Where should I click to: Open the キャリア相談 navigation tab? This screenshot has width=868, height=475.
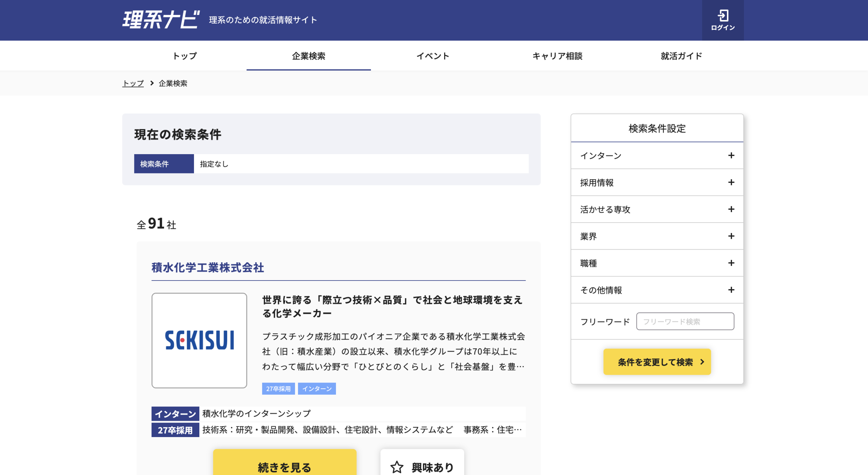(557, 56)
